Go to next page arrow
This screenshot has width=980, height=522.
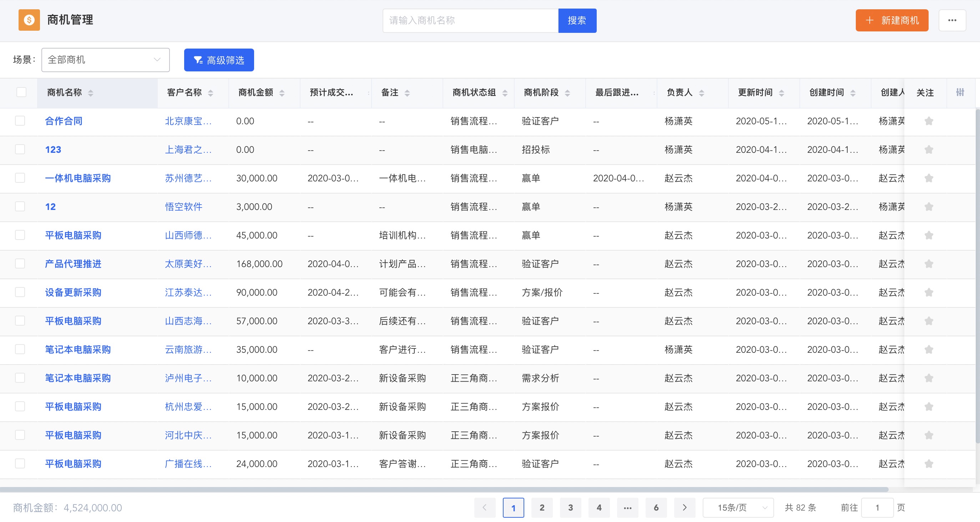685,507
